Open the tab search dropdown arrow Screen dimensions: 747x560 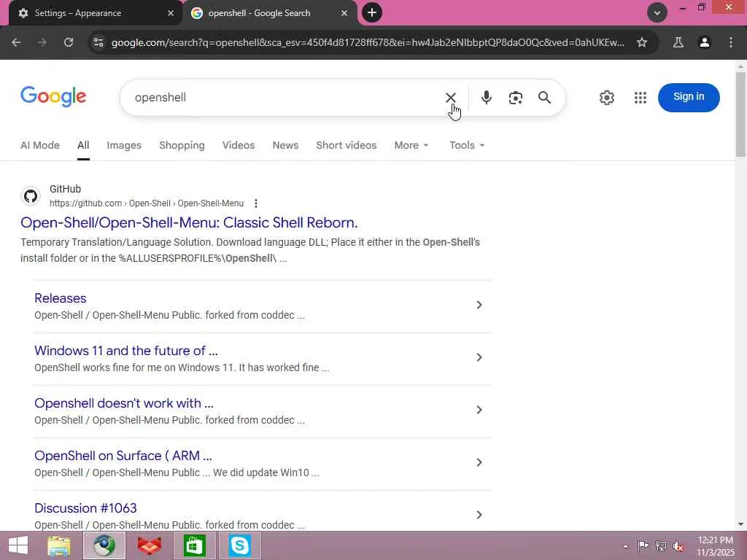click(x=657, y=13)
